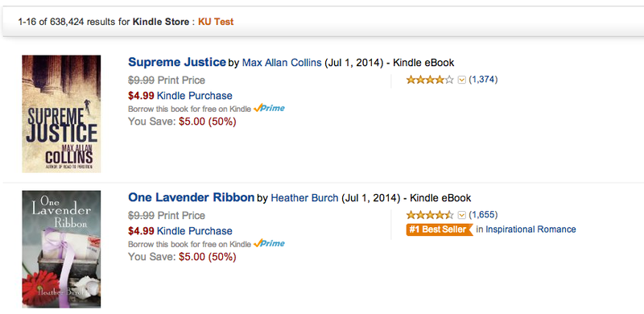Viewport: 644px width, 314px height.
Task: Open author Heather Burch page
Action: (304, 198)
